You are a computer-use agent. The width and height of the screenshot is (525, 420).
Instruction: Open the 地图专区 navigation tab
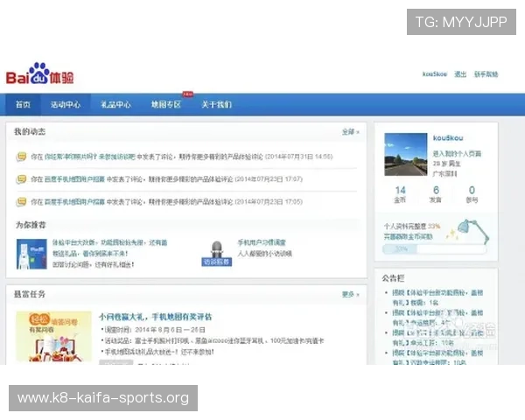[x=166, y=104]
